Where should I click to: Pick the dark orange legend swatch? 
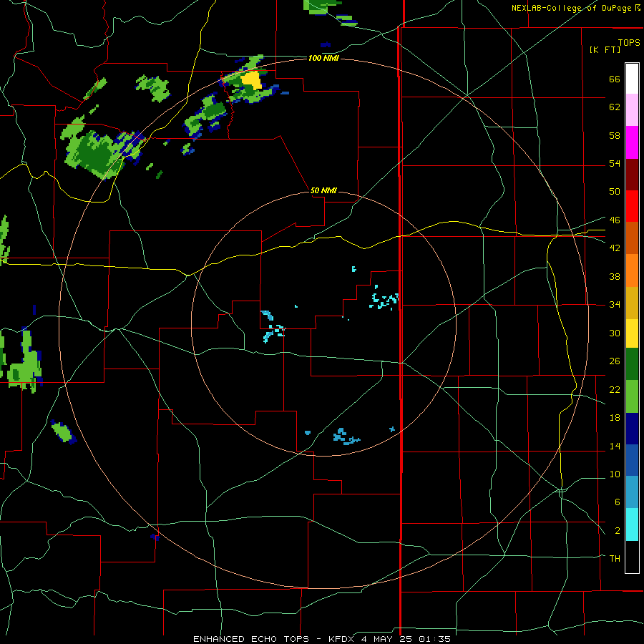[632, 238]
